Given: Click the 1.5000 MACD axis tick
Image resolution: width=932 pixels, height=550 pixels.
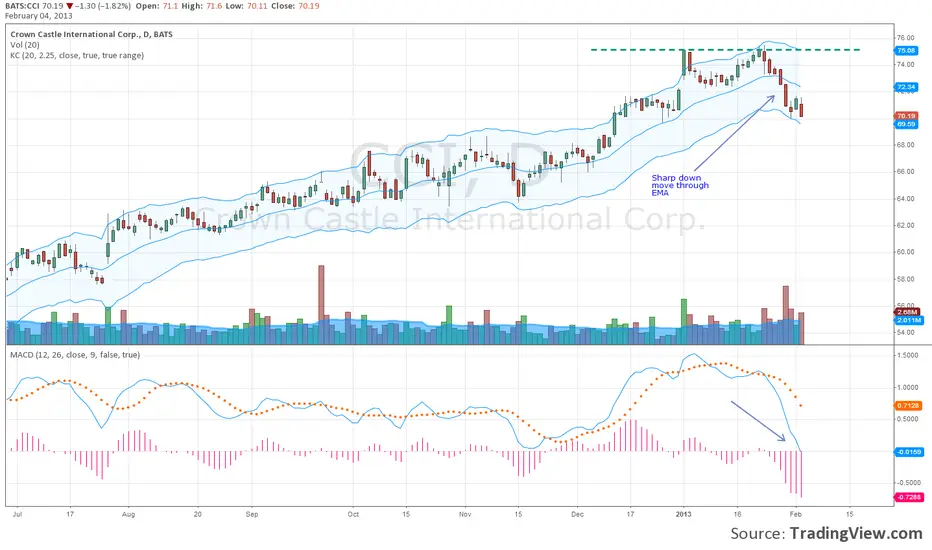Looking at the screenshot, I should (x=908, y=356).
